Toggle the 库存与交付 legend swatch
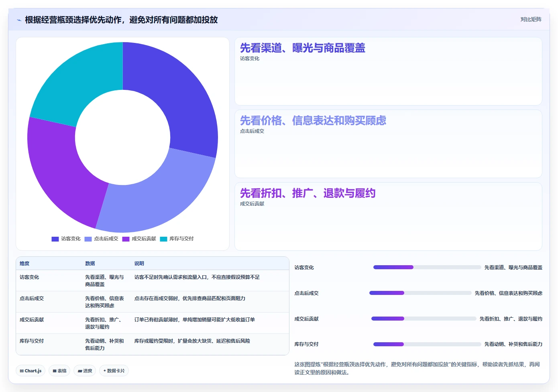 coord(163,239)
